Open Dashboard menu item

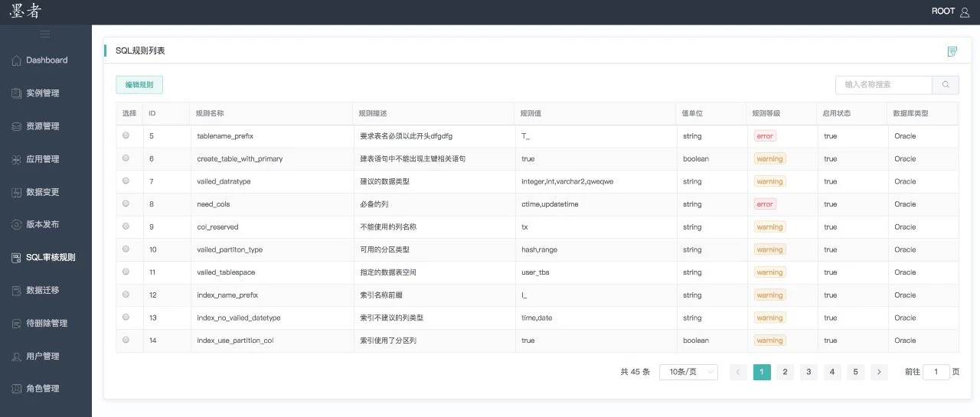[x=46, y=60]
